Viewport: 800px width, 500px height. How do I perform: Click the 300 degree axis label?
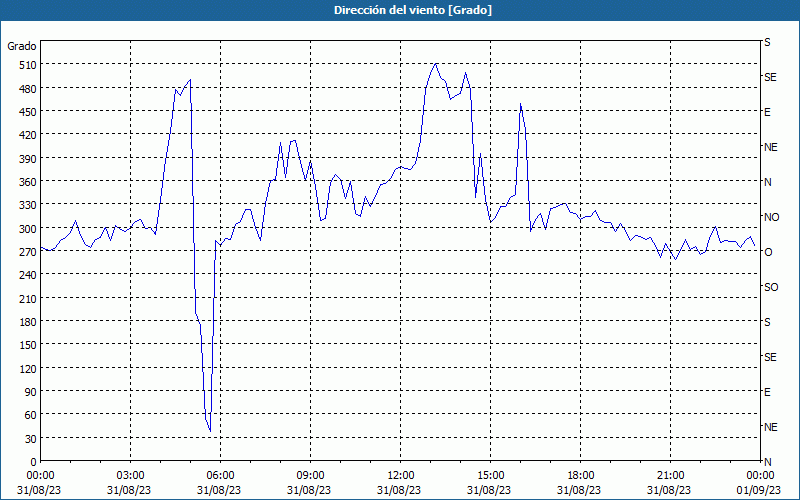pyautogui.click(x=28, y=229)
